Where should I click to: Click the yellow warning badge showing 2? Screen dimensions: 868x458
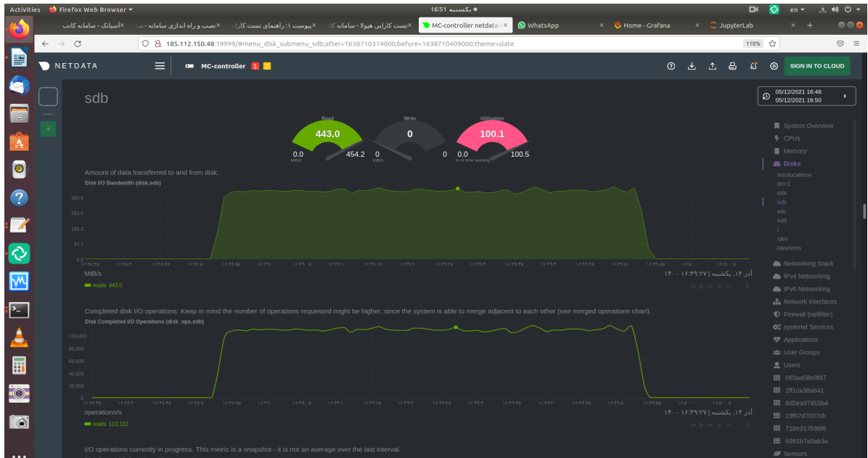[267, 66]
